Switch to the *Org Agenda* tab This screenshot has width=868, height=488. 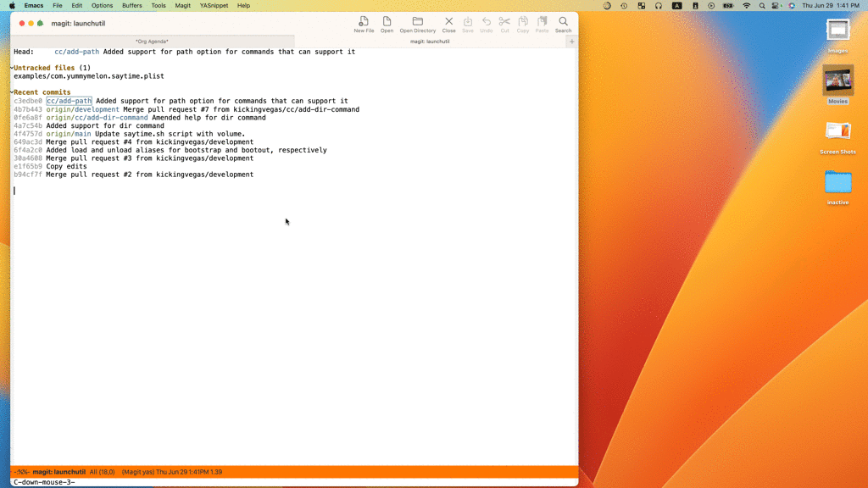click(x=153, y=42)
